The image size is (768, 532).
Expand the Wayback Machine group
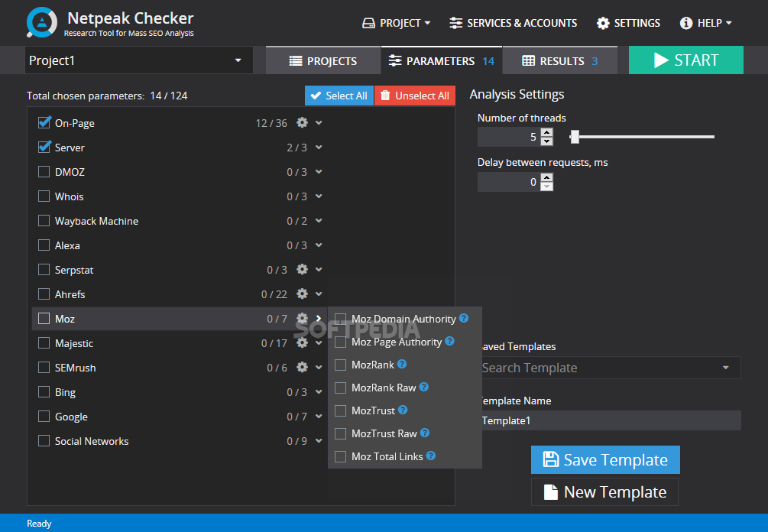tap(319, 220)
